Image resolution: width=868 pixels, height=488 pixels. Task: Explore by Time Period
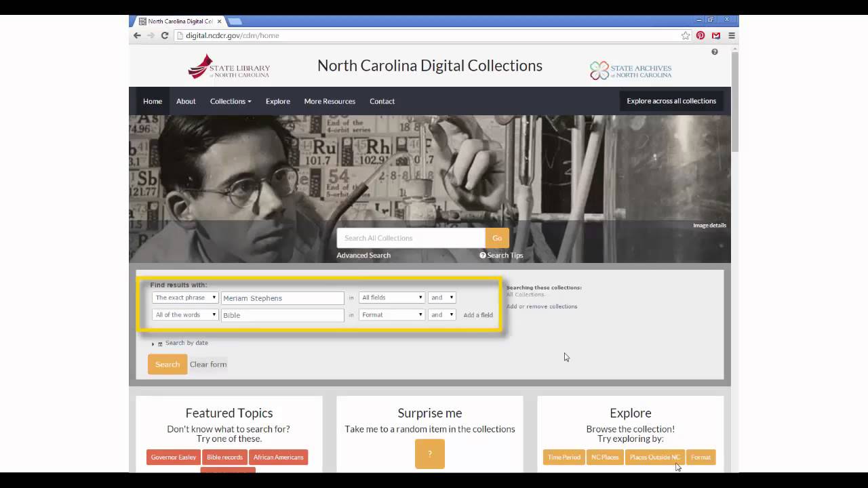pyautogui.click(x=564, y=457)
